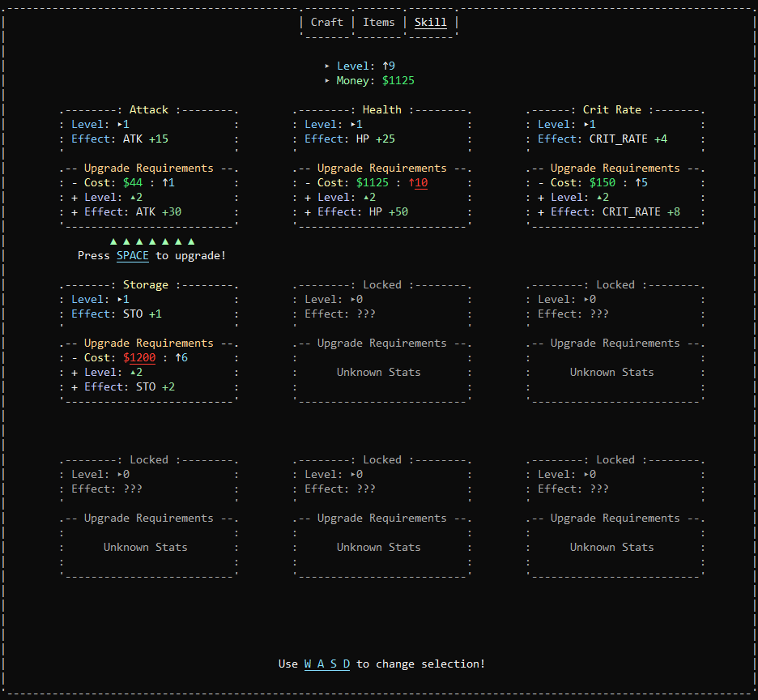Screen dimensions: 758x700
Task: Click the green arrow row under Attack
Action: (x=152, y=241)
